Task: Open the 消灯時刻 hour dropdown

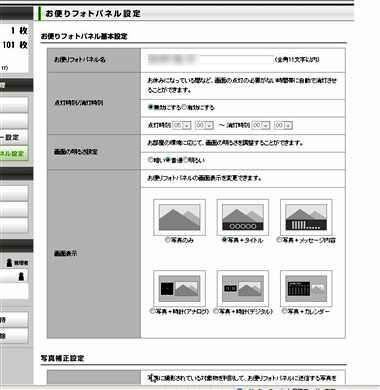Action: (x=261, y=125)
